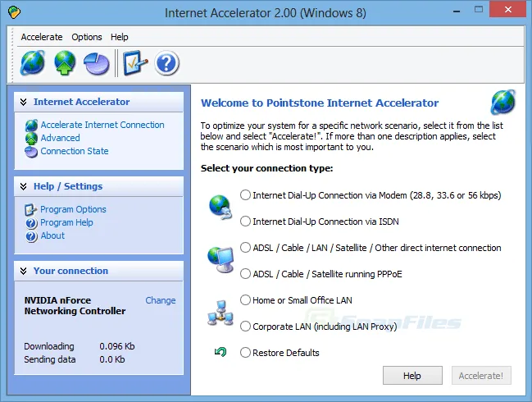532x402 pixels.
Task: Click the application icon in the title bar
Action: pos(14,12)
